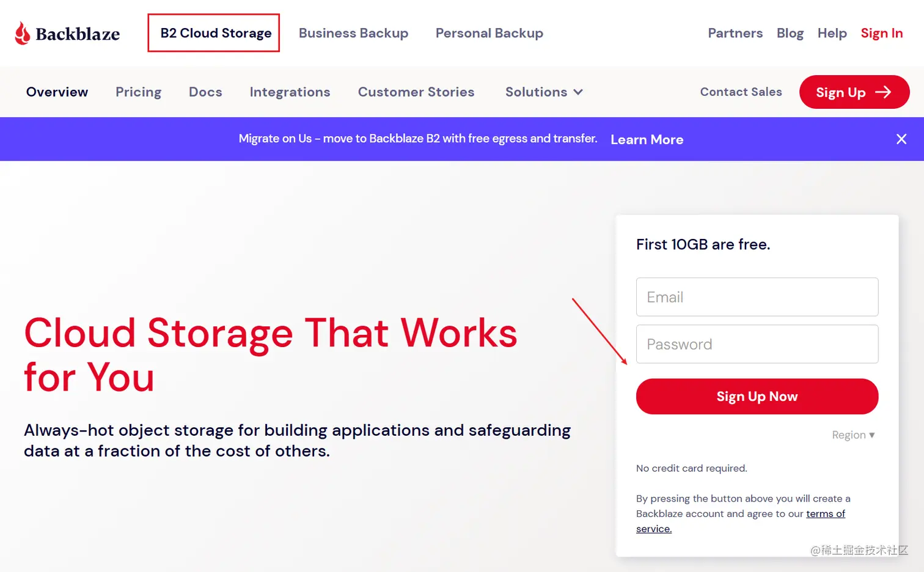Click the arrow on the header Sign Up button

click(x=883, y=92)
